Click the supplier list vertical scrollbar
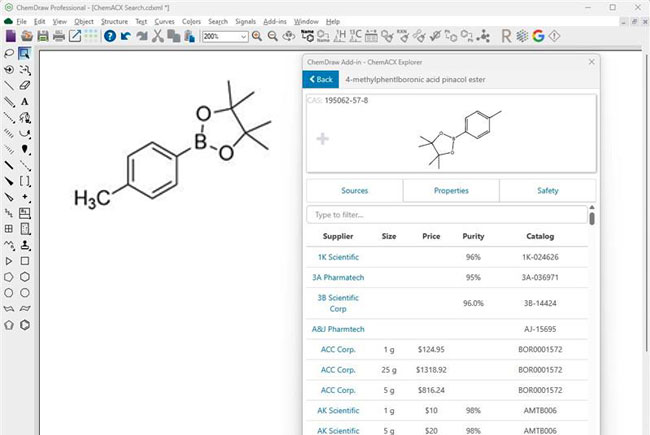 (x=592, y=219)
